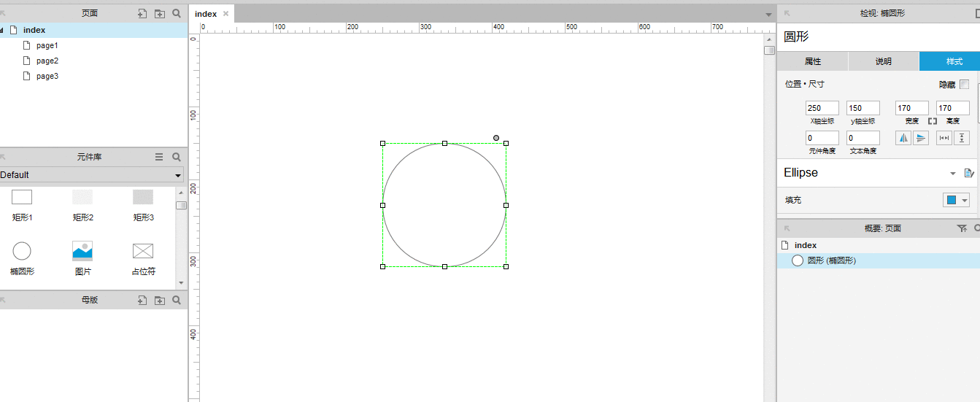Viewport: 980px width, 402px height.
Task: Click the 圆形 widget name field
Action: tap(879, 36)
